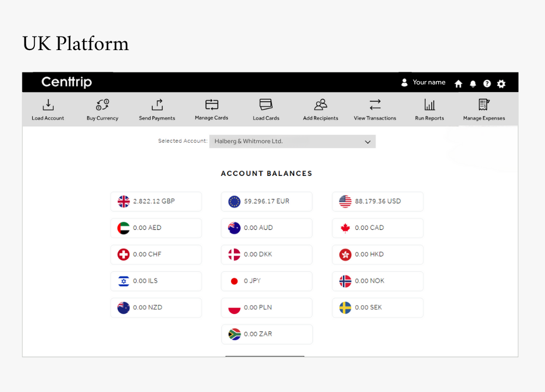
Task: Click the Danish flag on DKK balance
Action: click(234, 254)
